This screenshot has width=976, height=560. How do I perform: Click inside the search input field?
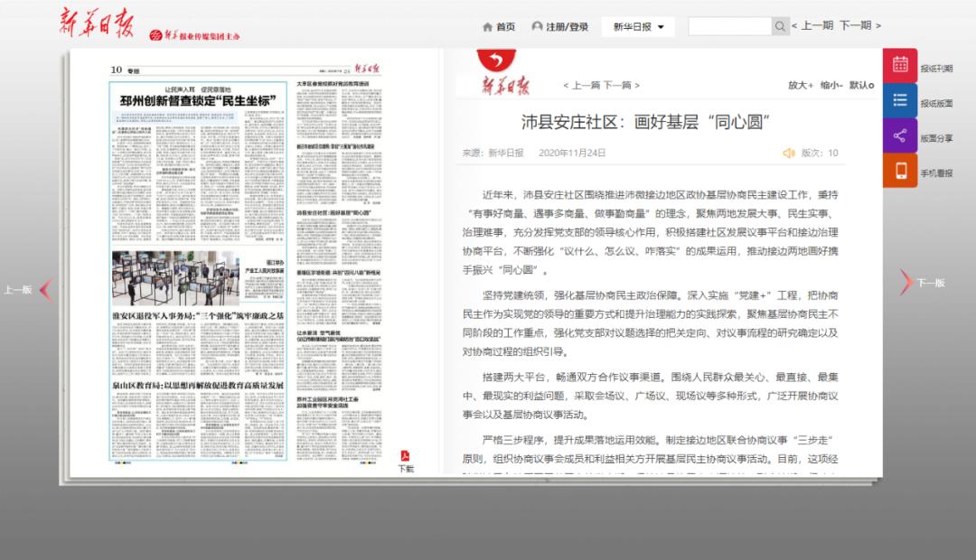coord(729,26)
